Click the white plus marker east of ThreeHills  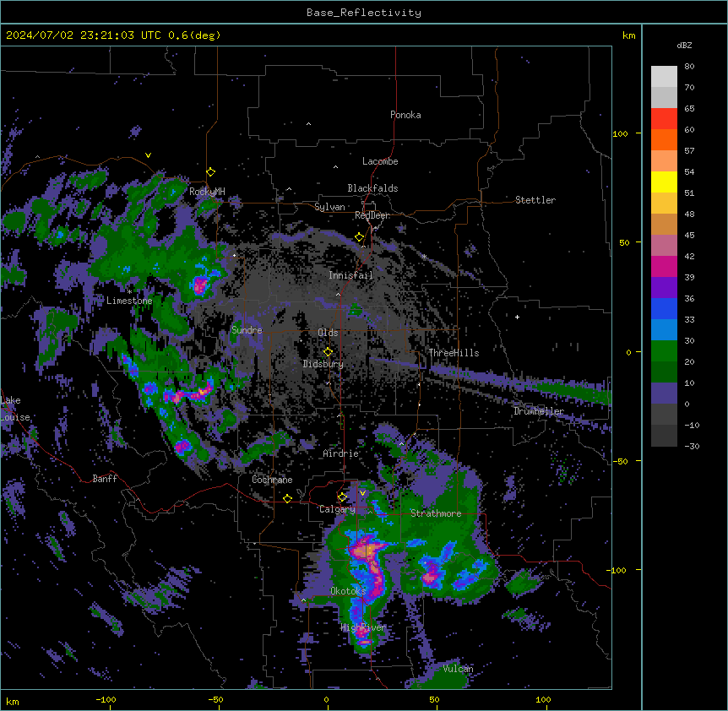[x=517, y=317]
